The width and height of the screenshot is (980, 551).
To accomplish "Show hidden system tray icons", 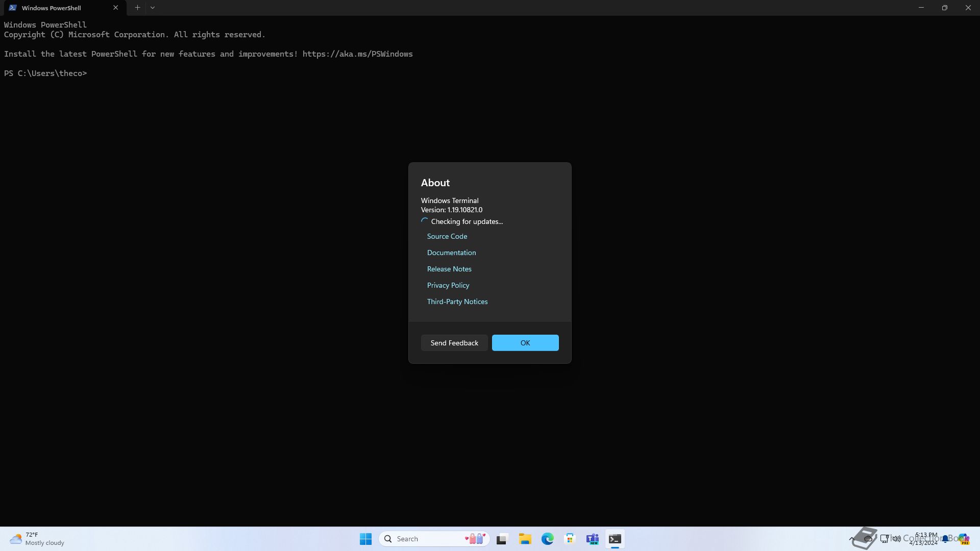I will (851, 539).
